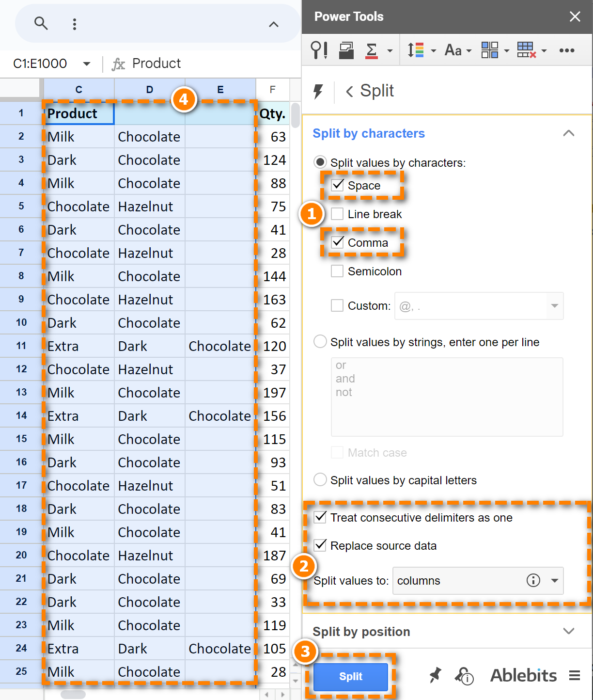593x700 pixels.
Task: Select row 25 header
Action: coord(21,672)
